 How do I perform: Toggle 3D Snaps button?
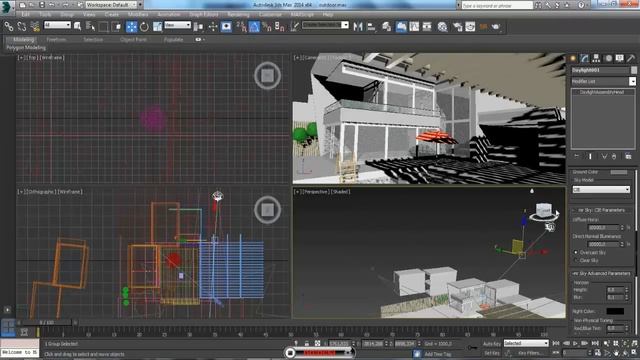[241, 27]
